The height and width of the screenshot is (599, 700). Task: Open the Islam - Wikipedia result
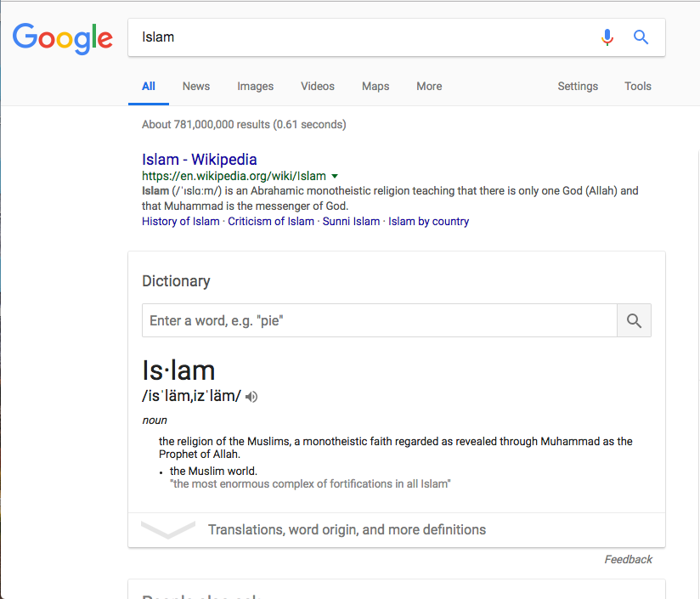coord(200,160)
